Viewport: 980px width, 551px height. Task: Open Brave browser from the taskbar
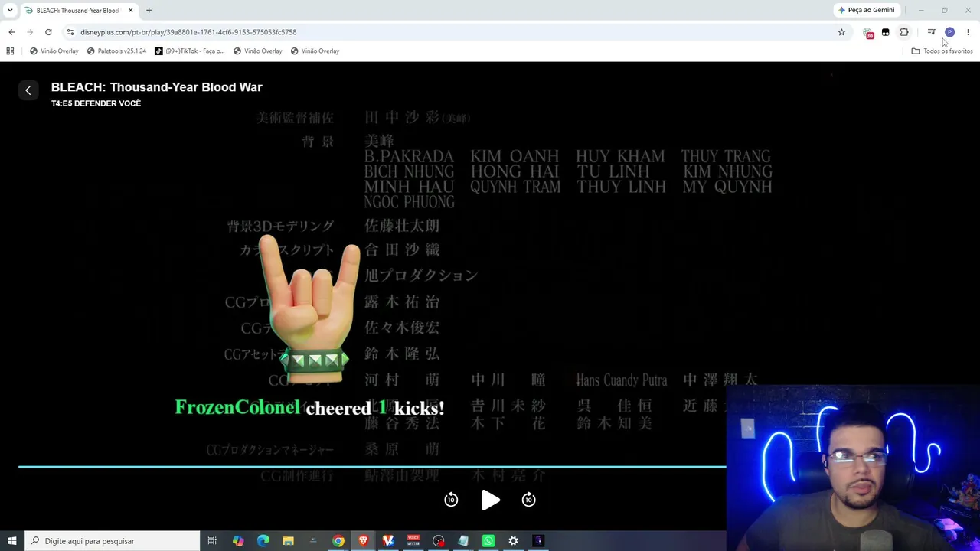point(363,541)
